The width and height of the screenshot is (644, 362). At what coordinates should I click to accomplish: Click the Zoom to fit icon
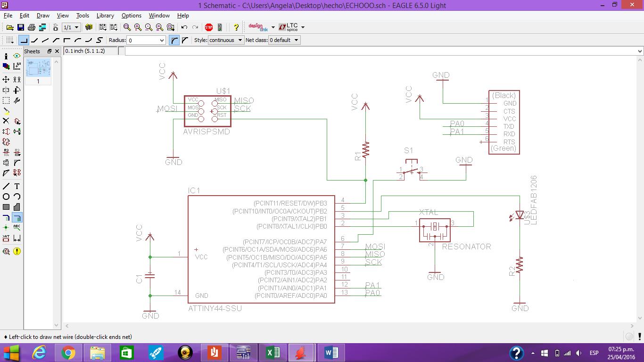[127, 27]
